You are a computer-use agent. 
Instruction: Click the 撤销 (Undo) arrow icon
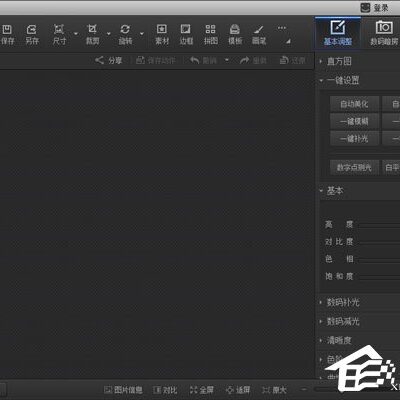[194, 60]
